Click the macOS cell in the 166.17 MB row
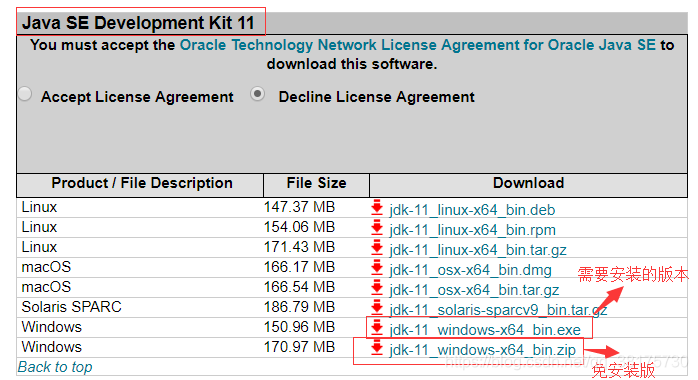The height and width of the screenshot is (380, 698). click(x=46, y=267)
